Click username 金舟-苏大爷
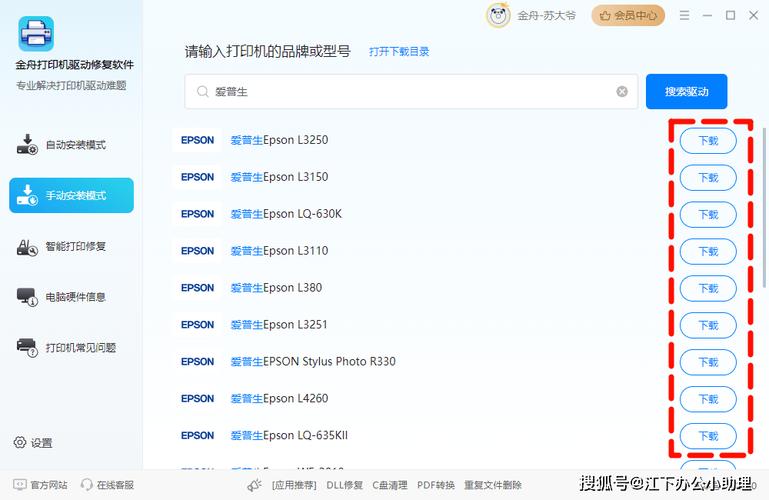Screen dimensions: 769x500 click(x=546, y=16)
